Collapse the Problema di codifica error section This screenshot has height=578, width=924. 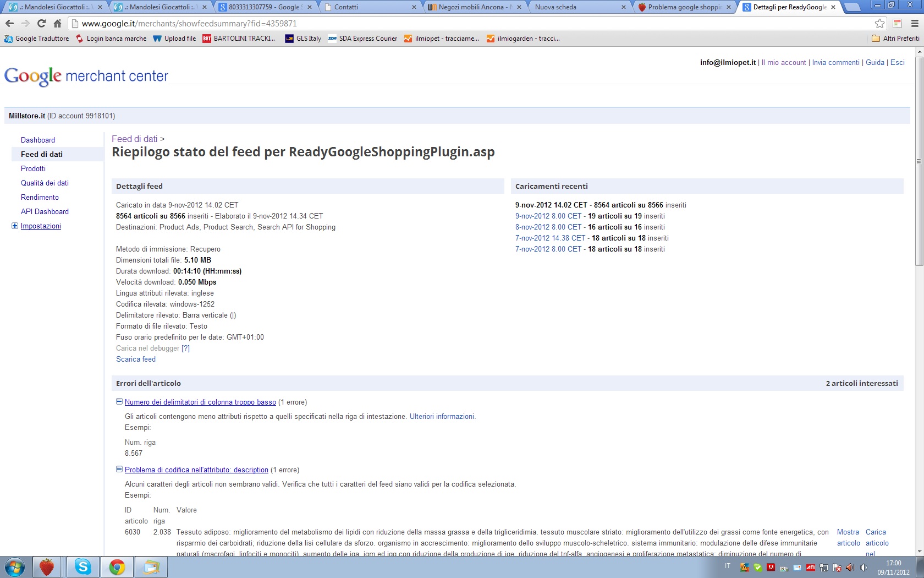point(119,470)
